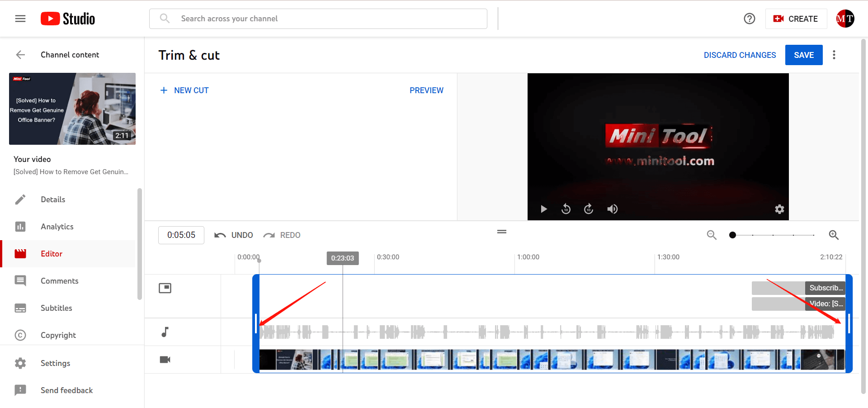The image size is (868, 408).
Task: Mute the player volume
Action: pyautogui.click(x=613, y=209)
